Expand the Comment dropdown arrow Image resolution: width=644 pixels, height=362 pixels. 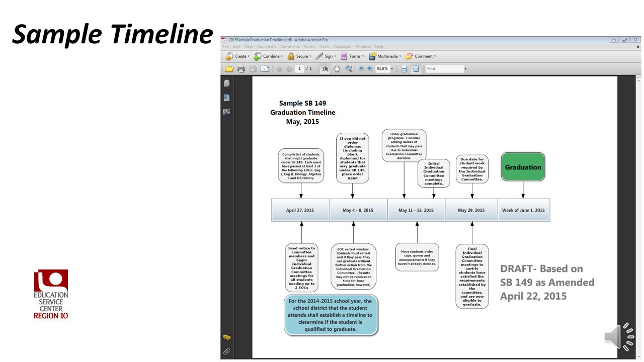pos(435,56)
